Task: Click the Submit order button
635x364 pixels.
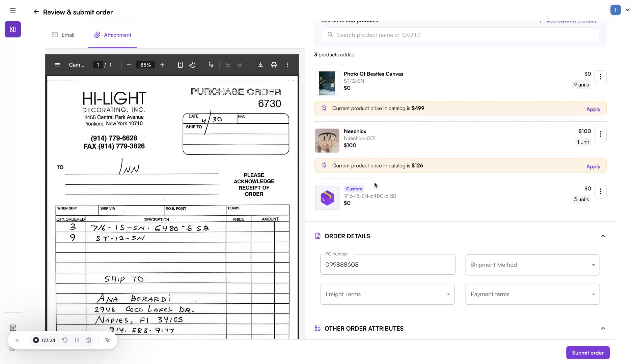Action: tap(587, 352)
